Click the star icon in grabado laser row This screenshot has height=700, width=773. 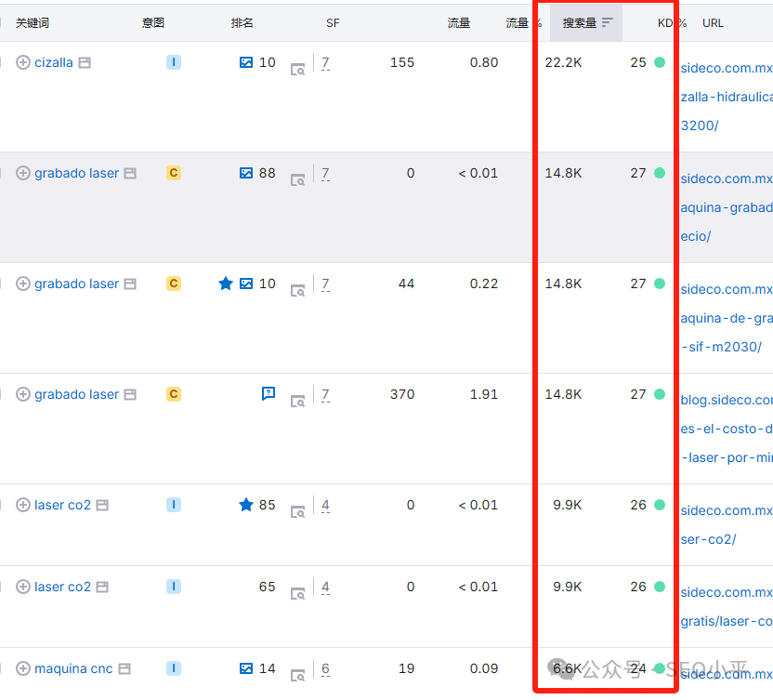point(225,284)
